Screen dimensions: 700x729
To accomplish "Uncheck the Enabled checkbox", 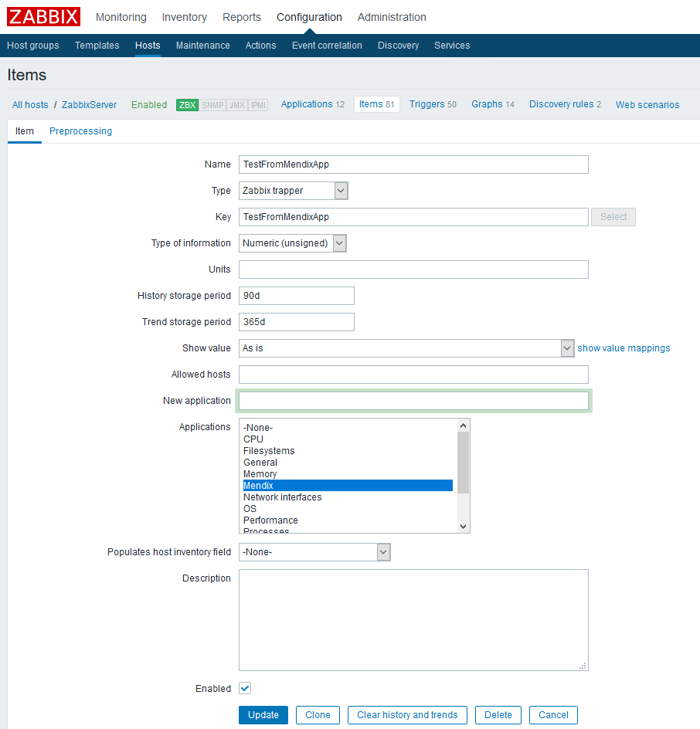I will coord(245,688).
